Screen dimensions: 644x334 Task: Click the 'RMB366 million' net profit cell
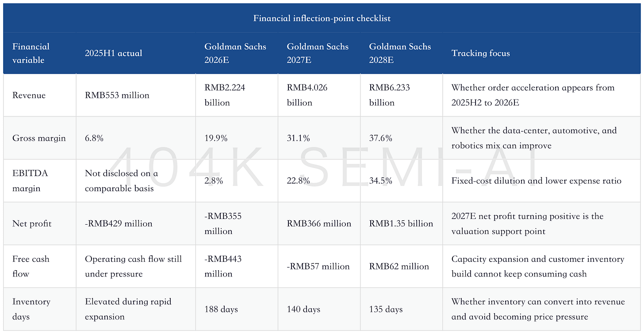click(x=319, y=223)
